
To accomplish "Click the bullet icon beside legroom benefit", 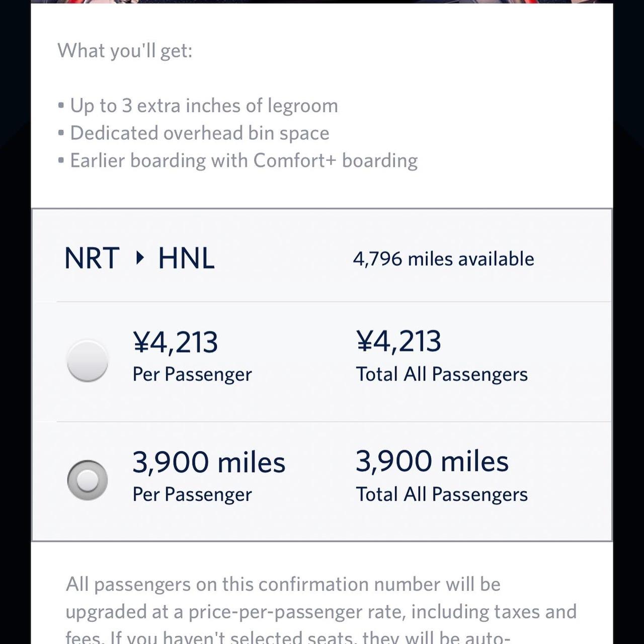I will pos(61,106).
